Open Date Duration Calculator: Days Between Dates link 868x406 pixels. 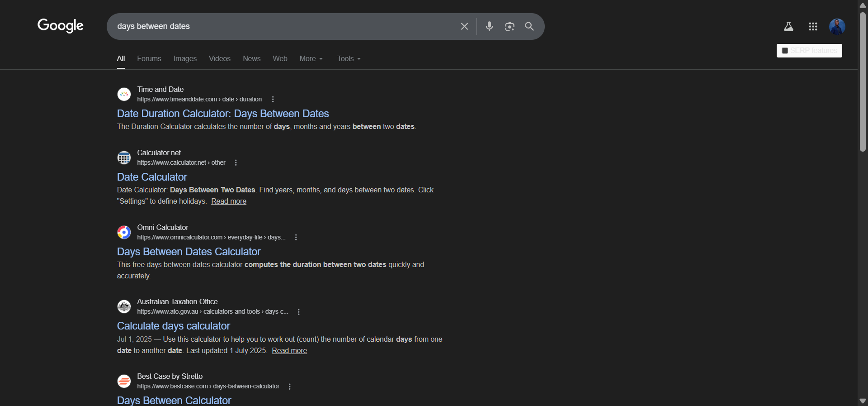[223, 114]
